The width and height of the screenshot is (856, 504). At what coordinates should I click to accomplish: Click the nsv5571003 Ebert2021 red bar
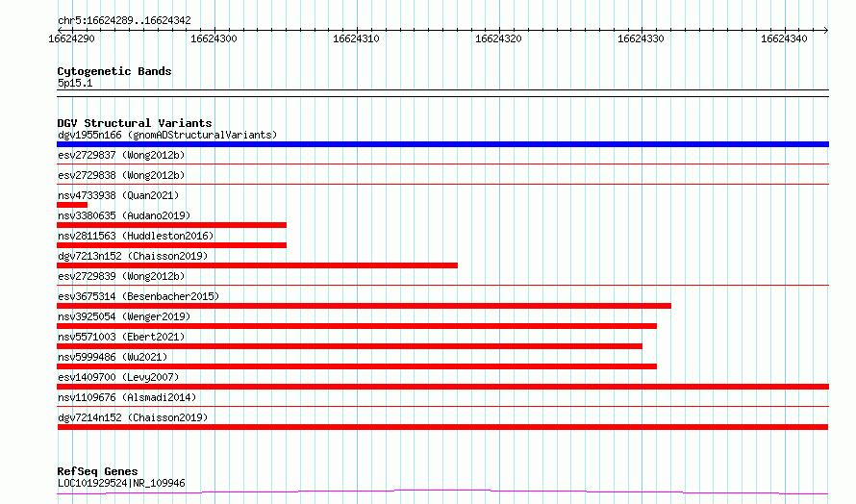pos(349,346)
